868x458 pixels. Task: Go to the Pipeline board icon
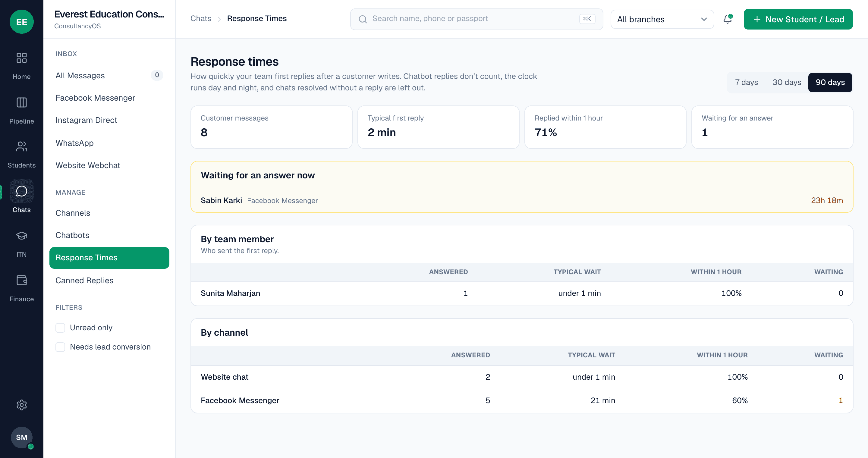click(x=22, y=102)
